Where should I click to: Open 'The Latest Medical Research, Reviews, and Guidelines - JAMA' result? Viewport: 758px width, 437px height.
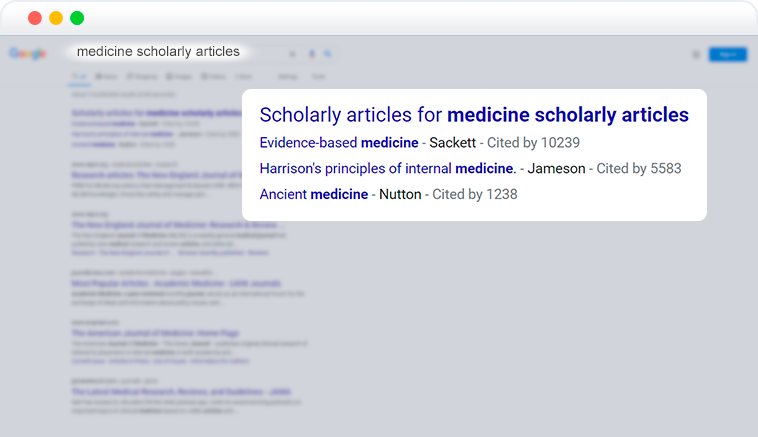[181, 392]
